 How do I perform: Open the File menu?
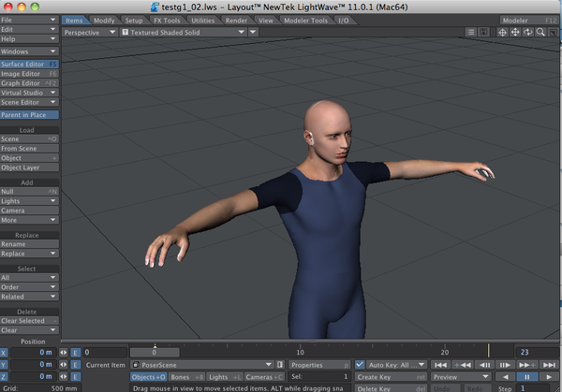point(29,20)
